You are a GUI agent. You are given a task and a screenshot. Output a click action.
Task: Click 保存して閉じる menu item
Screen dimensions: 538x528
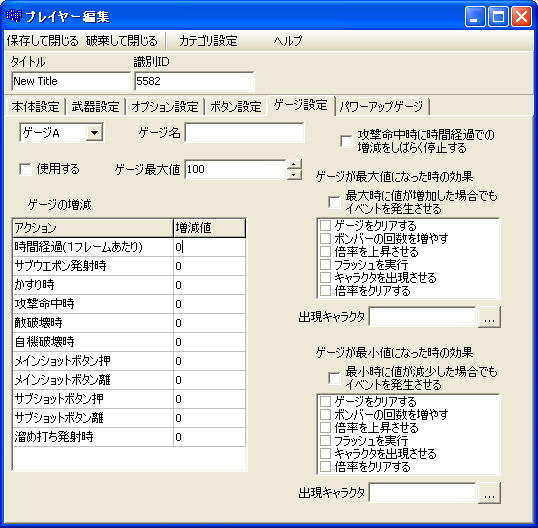click(43, 41)
